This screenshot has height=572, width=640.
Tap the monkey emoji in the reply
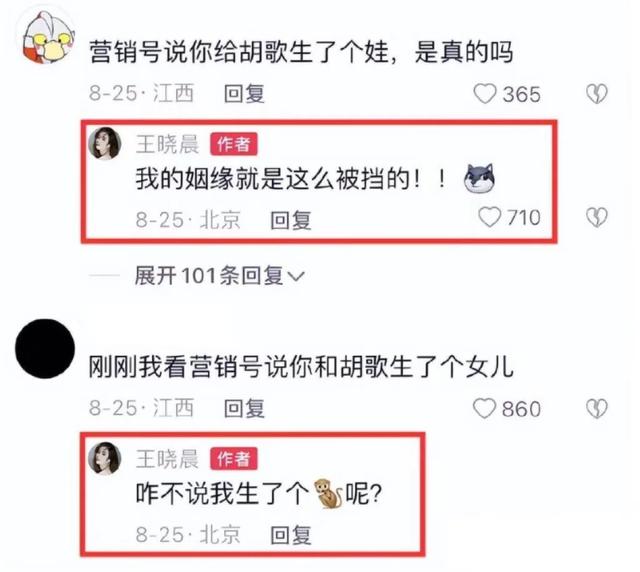click(328, 494)
